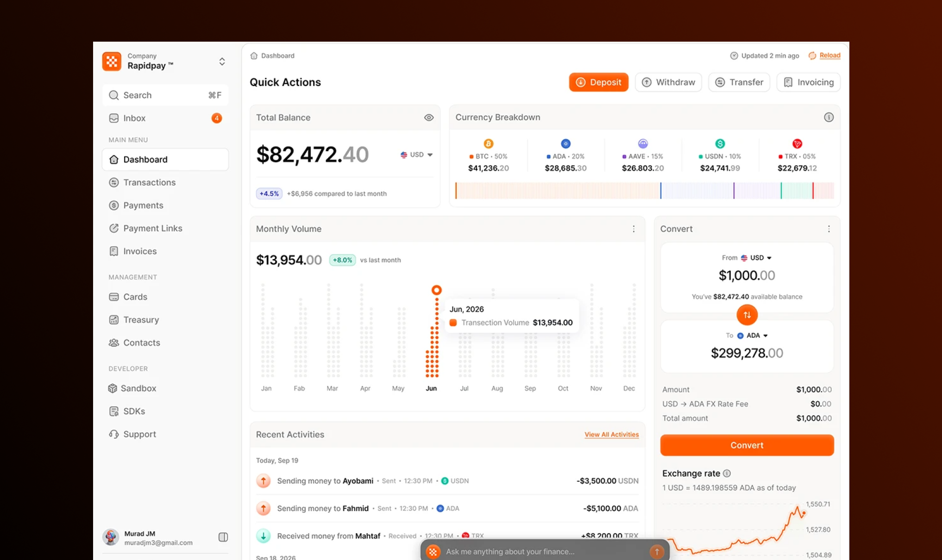Open Monthly Volume three-dot menu
The height and width of the screenshot is (560, 942).
[634, 229]
